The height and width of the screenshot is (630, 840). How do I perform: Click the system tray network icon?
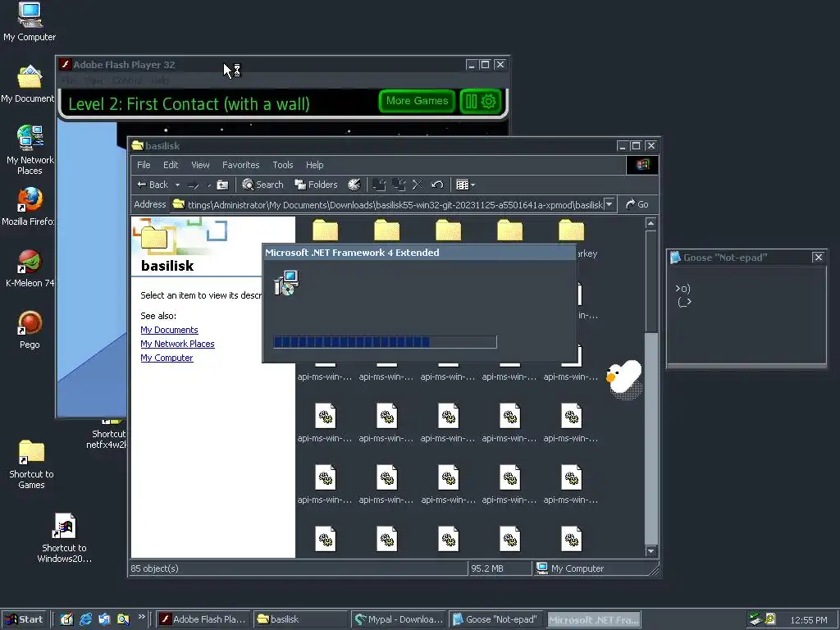(x=756, y=619)
